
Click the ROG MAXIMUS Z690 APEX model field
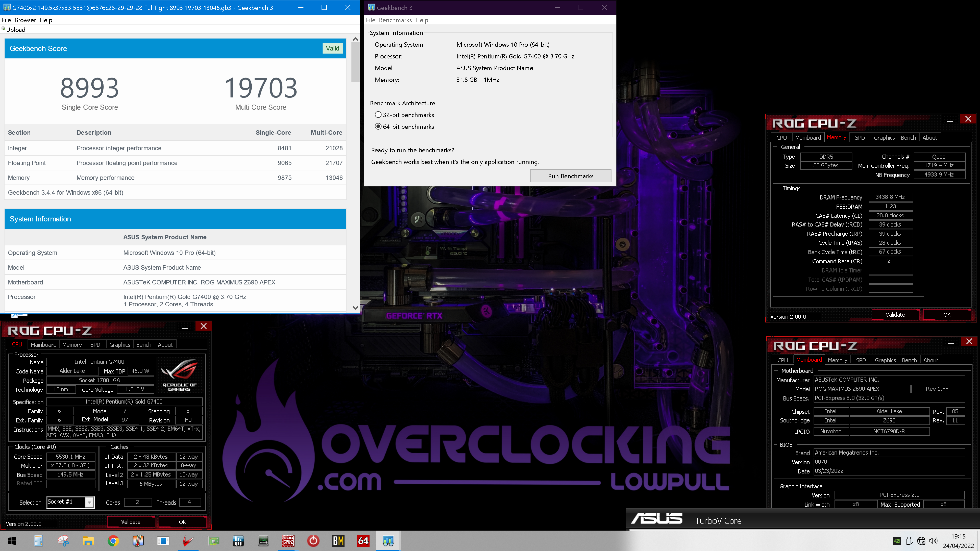pyautogui.click(x=862, y=389)
